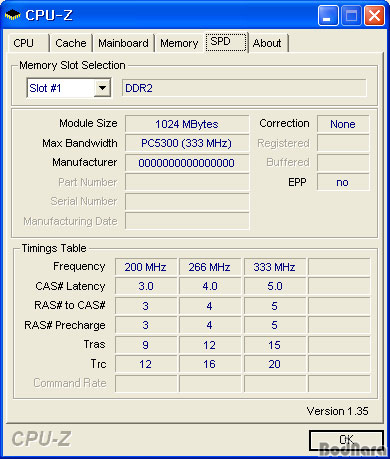This screenshot has width=390, height=459.
Task: Click the OK button
Action: 346,440
